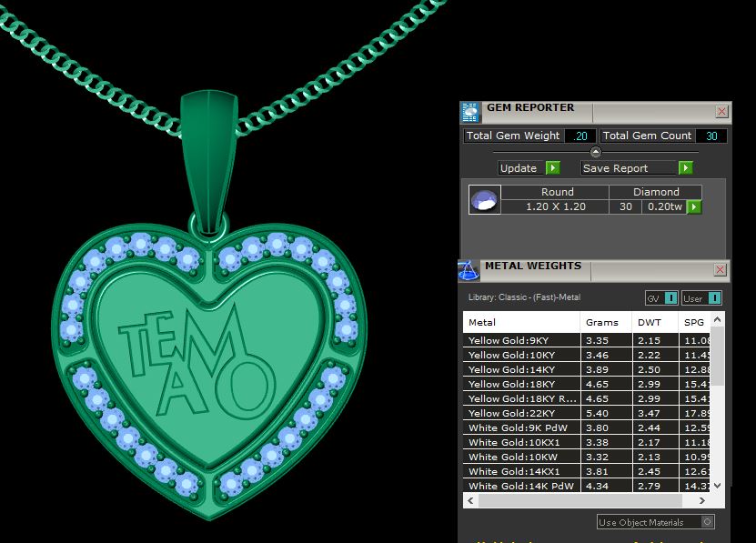Select the White Gold:14K PdW row
The width and height of the screenshot is (756, 543).
586,486
